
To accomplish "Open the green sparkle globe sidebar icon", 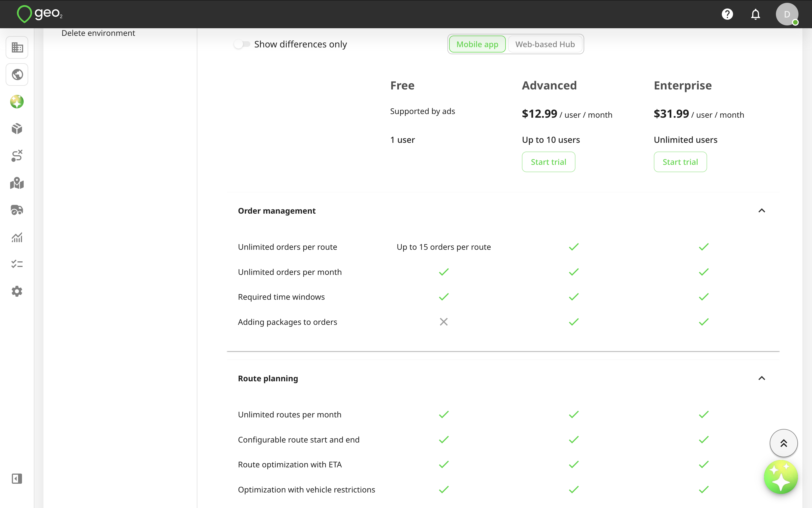I will pyautogui.click(x=17, y=102).
